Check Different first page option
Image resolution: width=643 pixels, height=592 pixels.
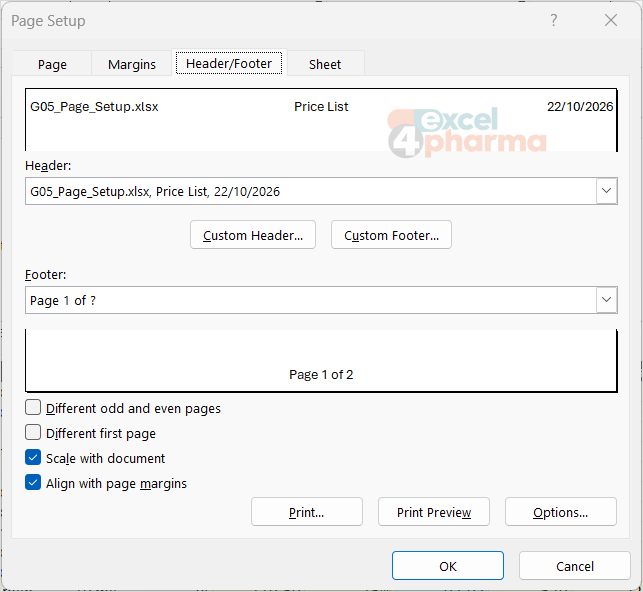[33, 433]
